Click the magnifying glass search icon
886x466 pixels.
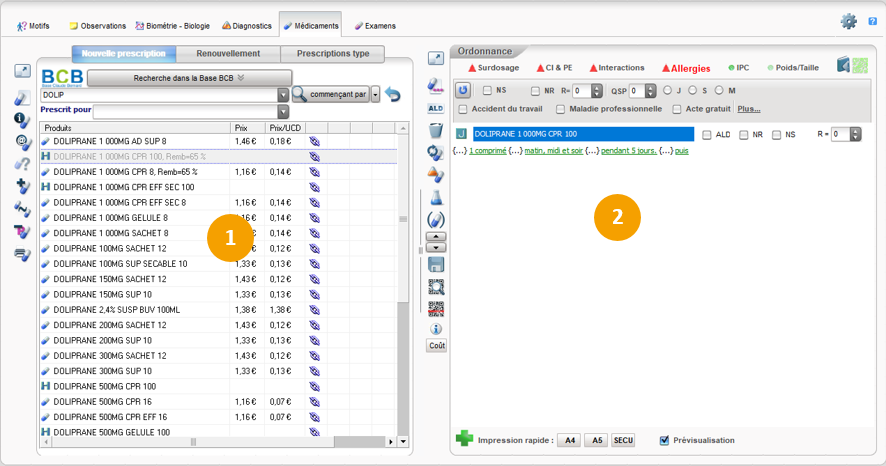pos(299,94)
